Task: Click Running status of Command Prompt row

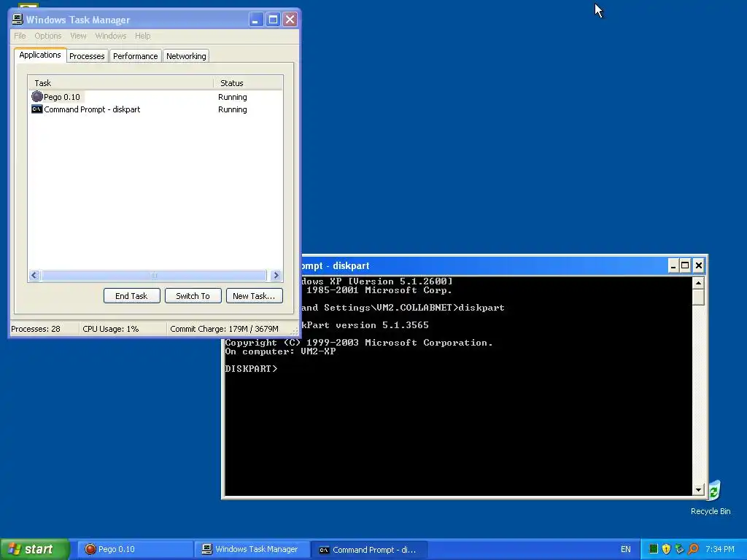Action: (233, 109)
